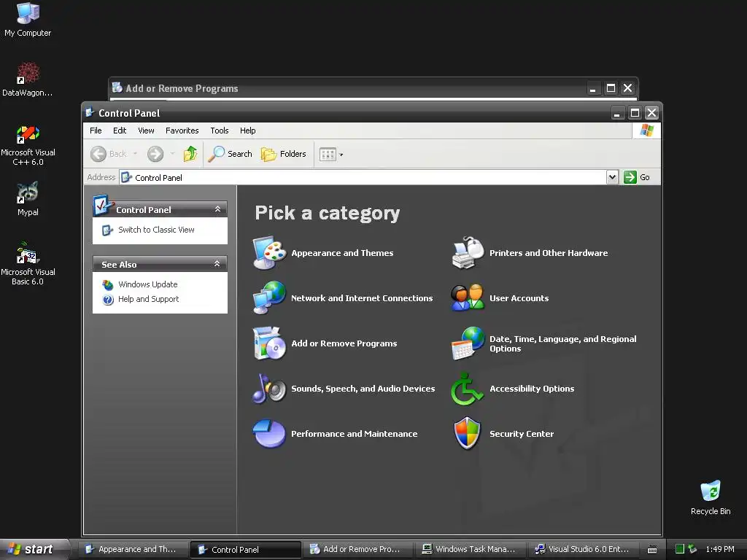This screenshot has width=747, height=560.
Task: Switch to Visual Studio 6.0 taskbar button
Action: (583, 550)
